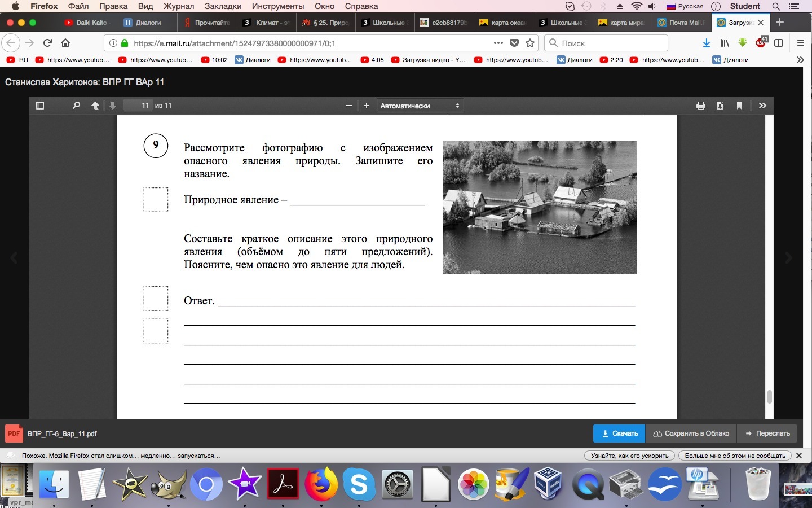Expand the PDF viewer tools chevron
The image size is (812, 508).
[x=762, y=106]
